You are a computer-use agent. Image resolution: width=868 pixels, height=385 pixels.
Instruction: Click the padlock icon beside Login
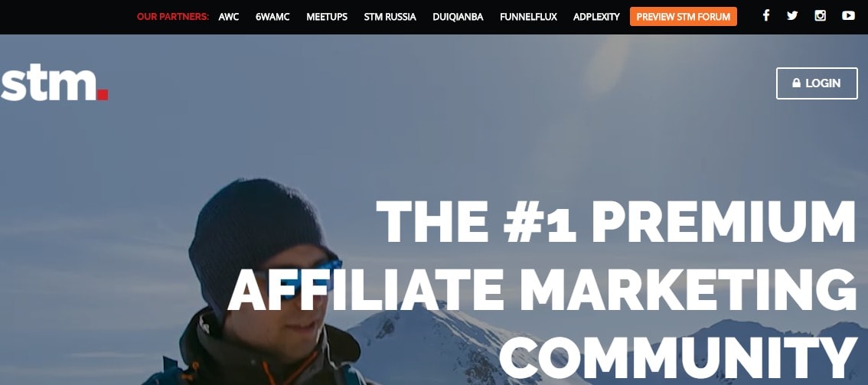tap(796, 83)
